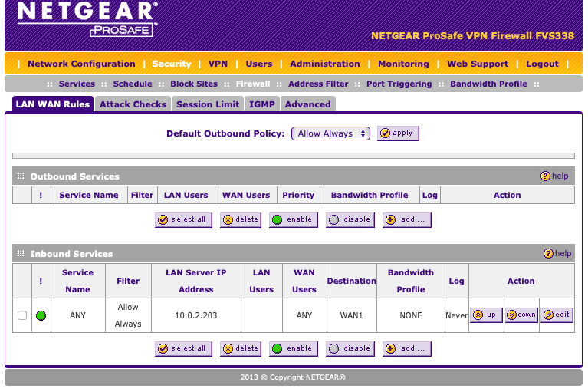Go to the Port Triggering submenu link
Image resolution: width=588 pixels, height=392 pixels.
pyautogui.click(x=399, y=84)
